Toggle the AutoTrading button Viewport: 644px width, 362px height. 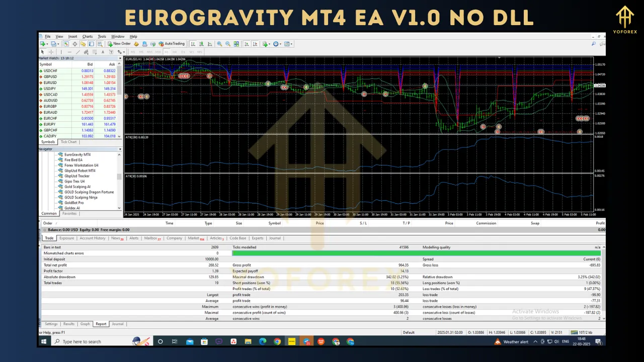172,44
